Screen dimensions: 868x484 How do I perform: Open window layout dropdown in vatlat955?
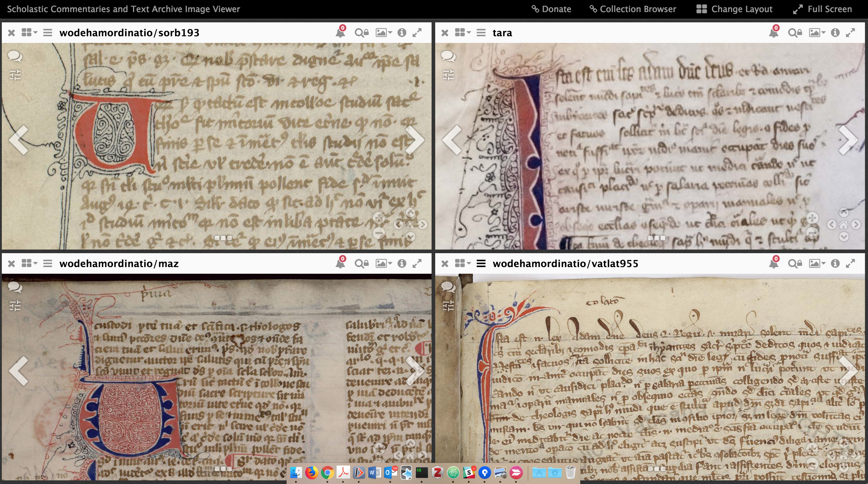tap(463, 263)
